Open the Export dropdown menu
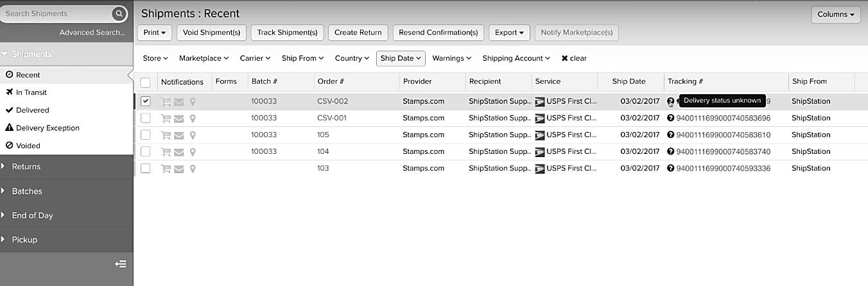 tap(509, 32)
